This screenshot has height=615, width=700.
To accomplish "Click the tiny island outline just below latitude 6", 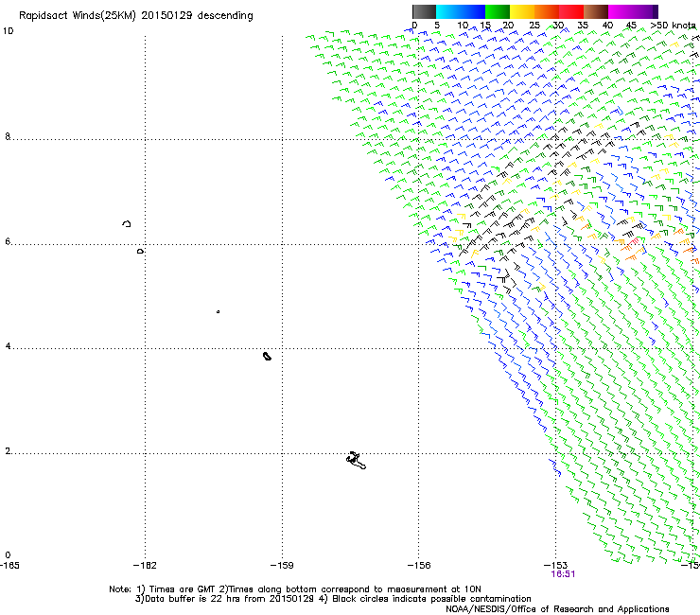I will point(140,252).
